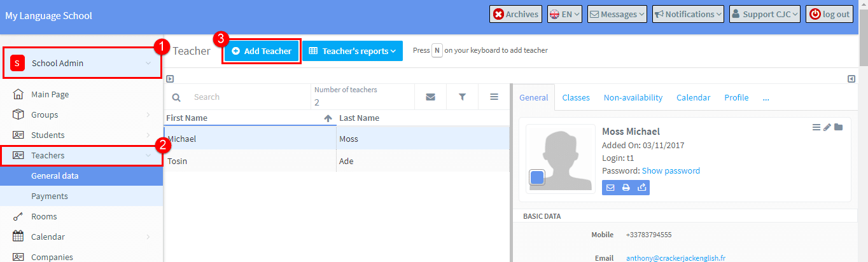Open the EN language dropdown
The height and width of the screenshot is (262, 868).
click(x=565, y=14)
